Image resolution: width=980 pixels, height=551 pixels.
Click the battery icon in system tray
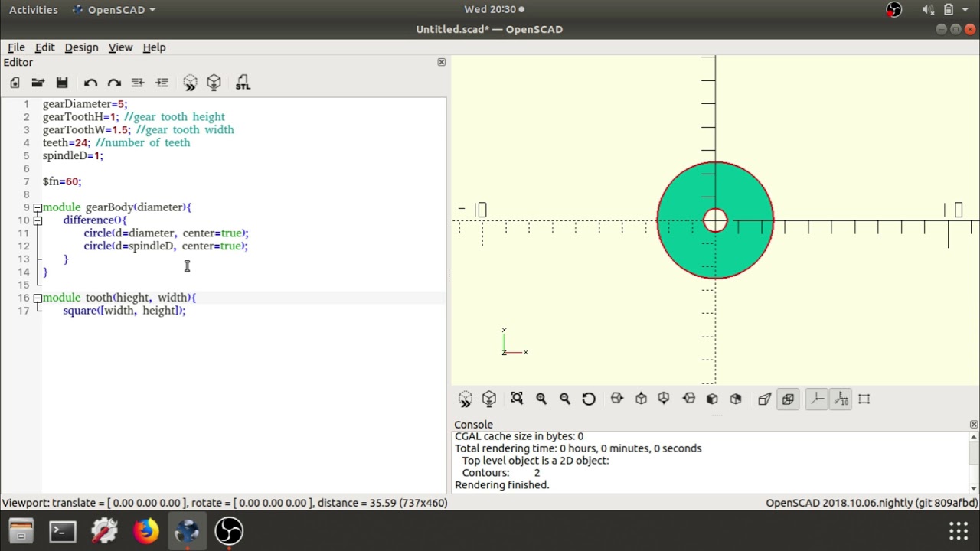coord(948,10)
